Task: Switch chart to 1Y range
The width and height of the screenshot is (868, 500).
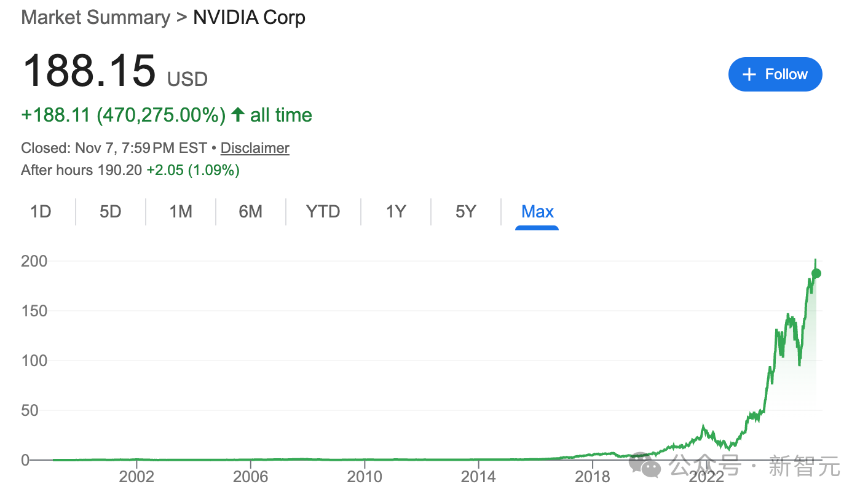Action: pyautogui.click(x=396, y=212)
